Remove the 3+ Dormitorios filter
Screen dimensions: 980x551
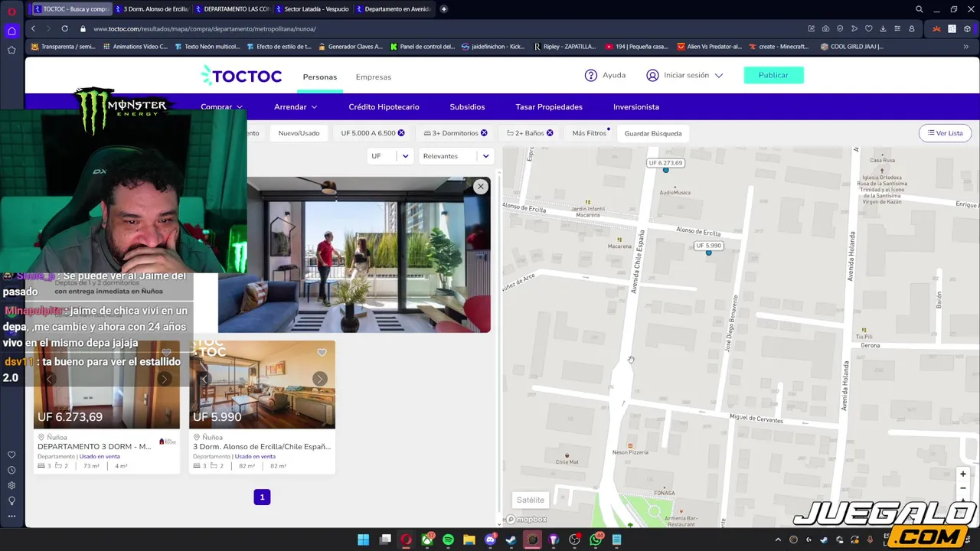click(x=484, y=133)
